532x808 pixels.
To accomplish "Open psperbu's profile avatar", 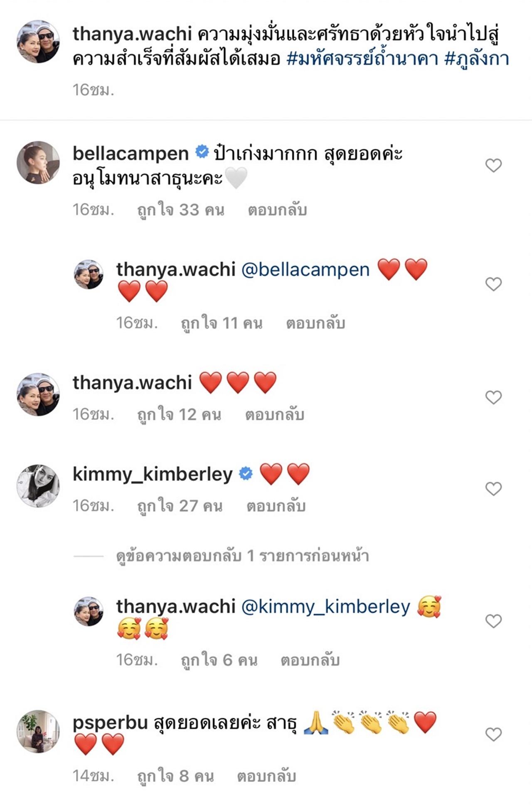I will [x=38, y=732].
